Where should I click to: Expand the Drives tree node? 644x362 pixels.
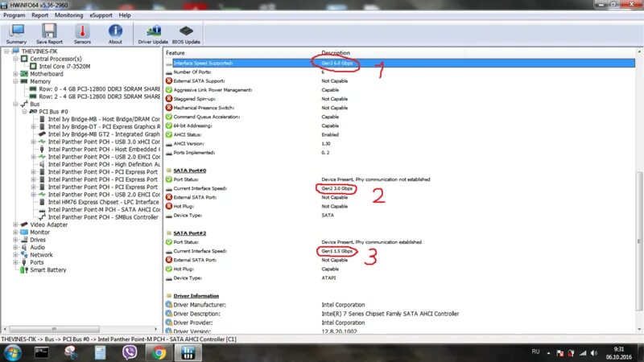point(15,240)
